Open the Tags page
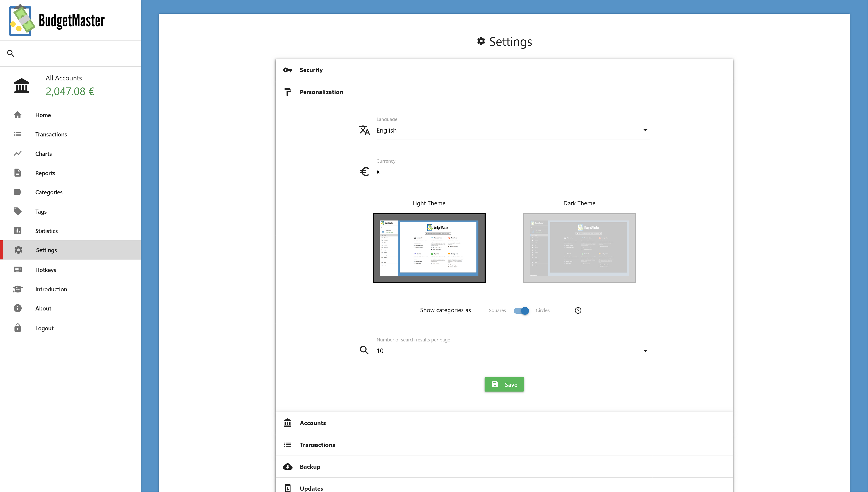This screenshot has width=868, height=492. tap(70, 211)
